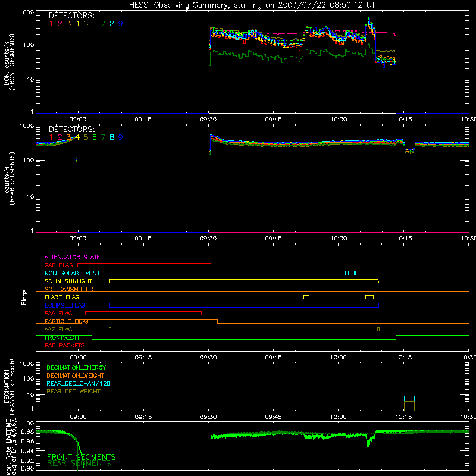
Task: Click the DECIMATION_ENERGY legend entry
Action: click(77, 368)
